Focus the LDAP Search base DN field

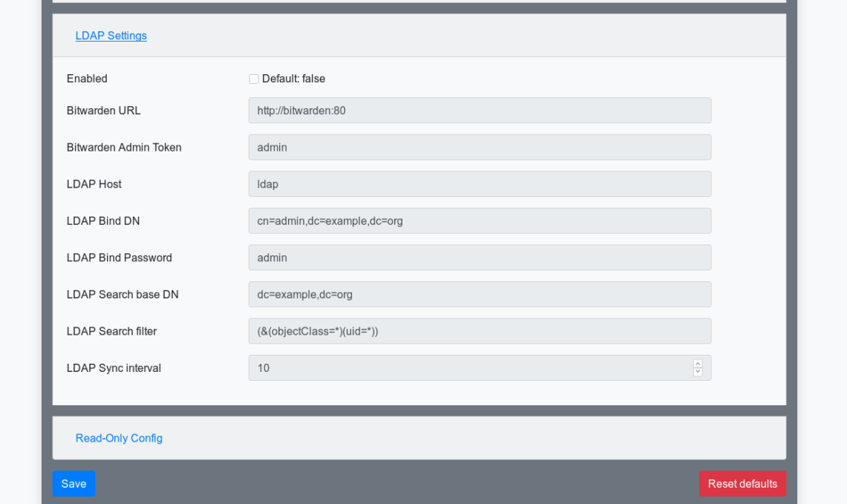[x=480, y=294]
